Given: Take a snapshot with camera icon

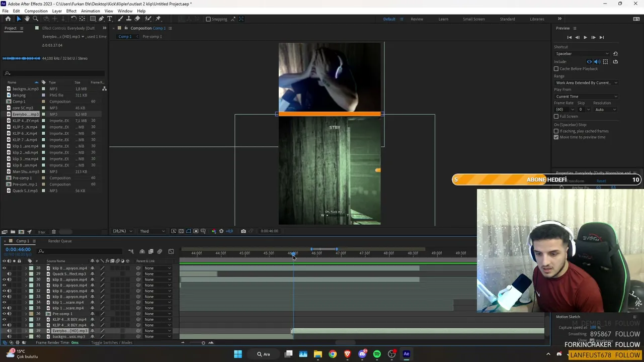Looking at the screenshot, I should [244, 231].
